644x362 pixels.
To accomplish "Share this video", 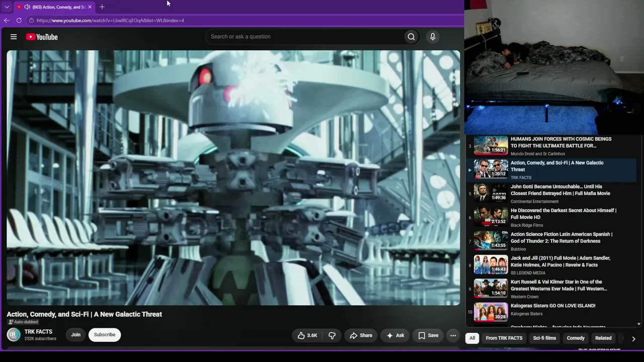I will [x=361, y=335].
